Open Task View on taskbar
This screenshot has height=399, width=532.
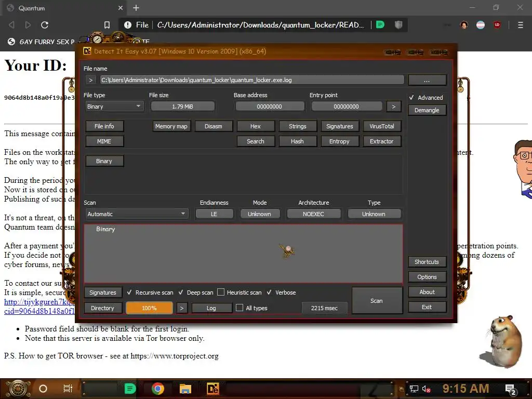coord(68,389)
